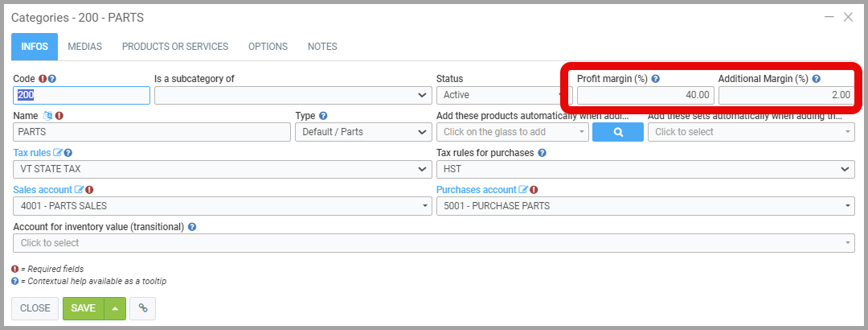Click the edit icon next to Purchases account
The image size is (868, 330).
tap(523, 190)
